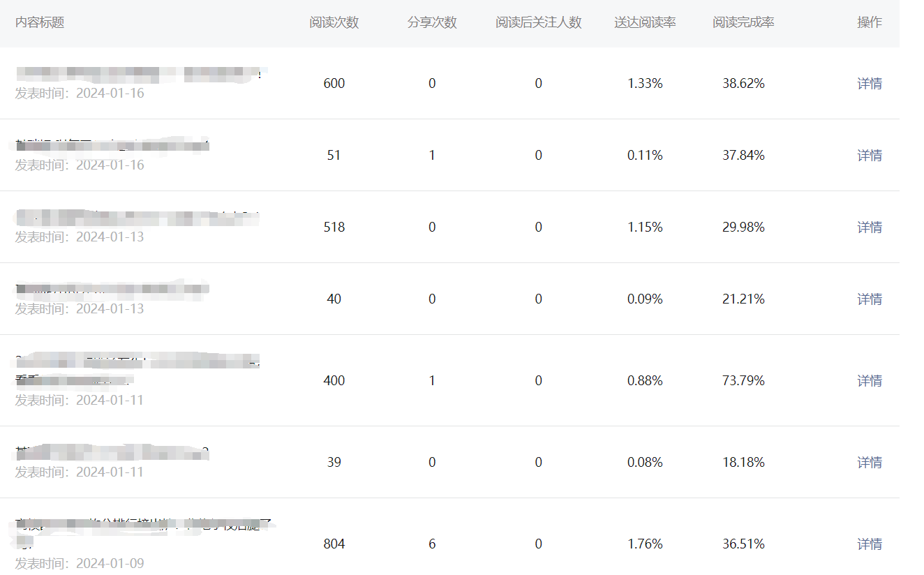Open 详情 for the 518-reads article
Image resolution: width=924 pixels, height=575 pixels.
point(870,227)
